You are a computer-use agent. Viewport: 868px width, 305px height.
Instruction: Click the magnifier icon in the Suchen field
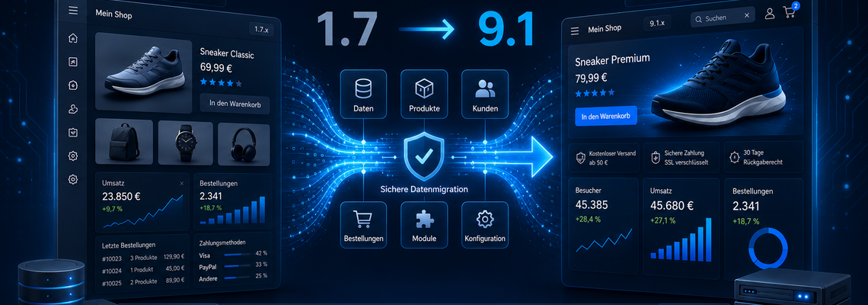tap(699, 19)
